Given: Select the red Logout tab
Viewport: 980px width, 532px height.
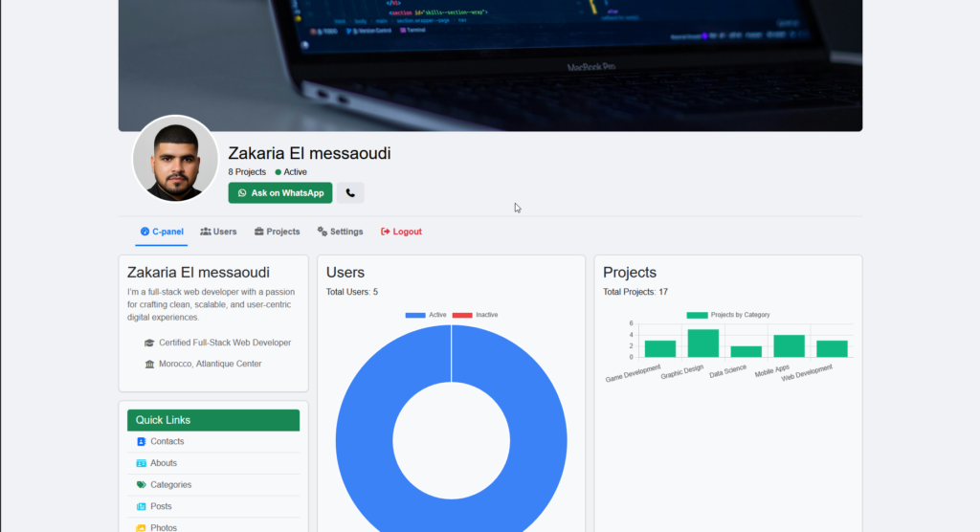Looking at the screenshot, I should click(401, 232).
